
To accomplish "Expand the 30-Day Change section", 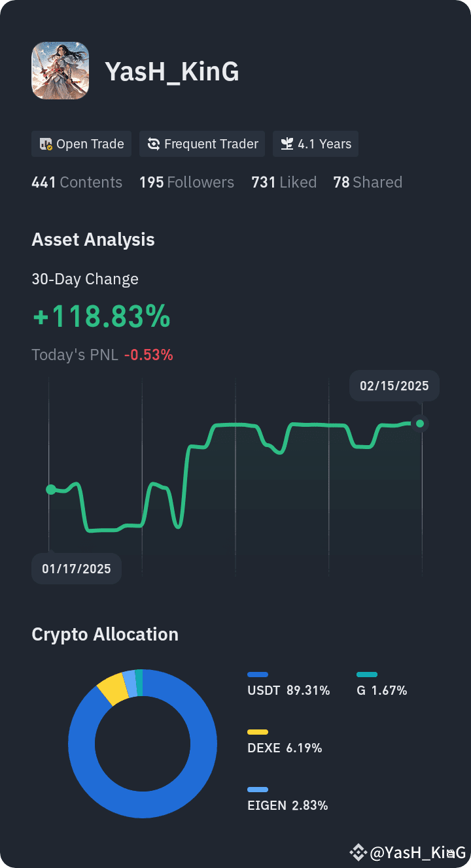I will pyautogui.click(x=85, y=279).
